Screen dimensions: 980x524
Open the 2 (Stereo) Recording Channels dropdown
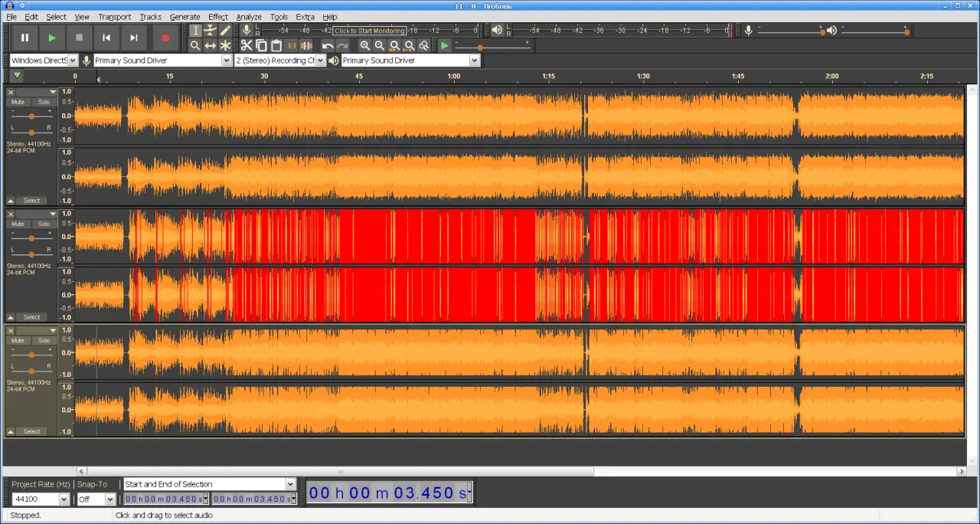280,61
